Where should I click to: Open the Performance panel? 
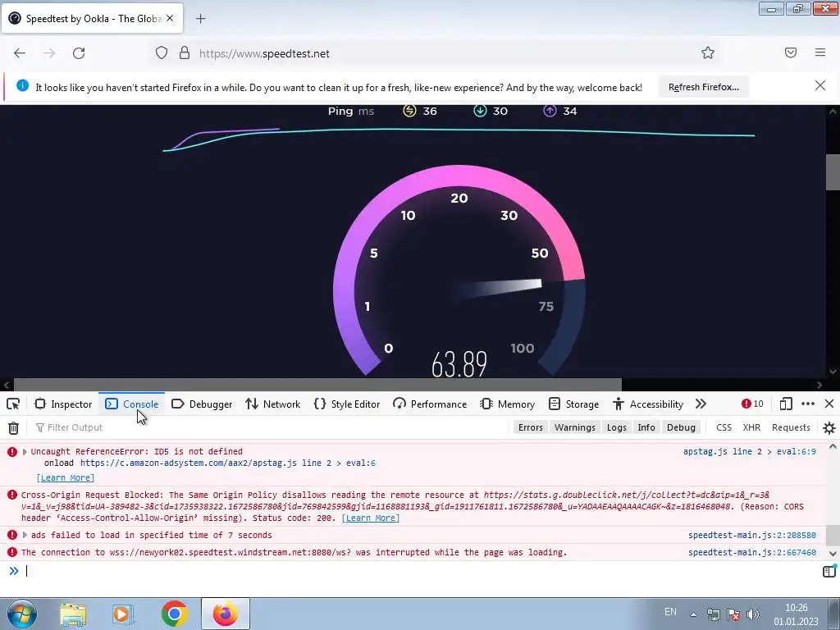click(x=430, y=404)
